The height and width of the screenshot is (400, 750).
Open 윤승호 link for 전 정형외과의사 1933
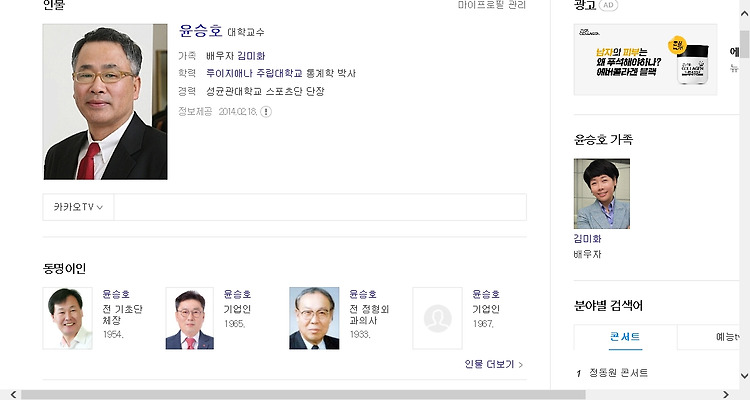tap(363, 294)
